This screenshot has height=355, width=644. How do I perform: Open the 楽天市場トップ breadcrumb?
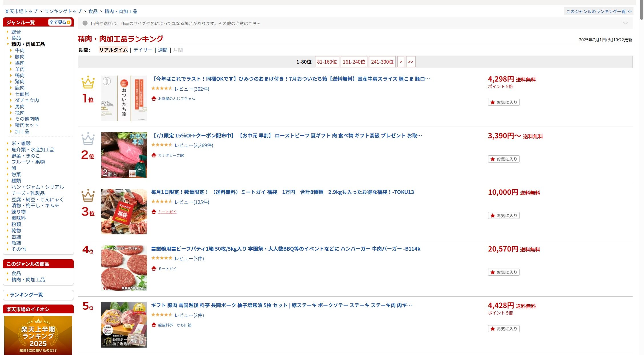point(21,11)
